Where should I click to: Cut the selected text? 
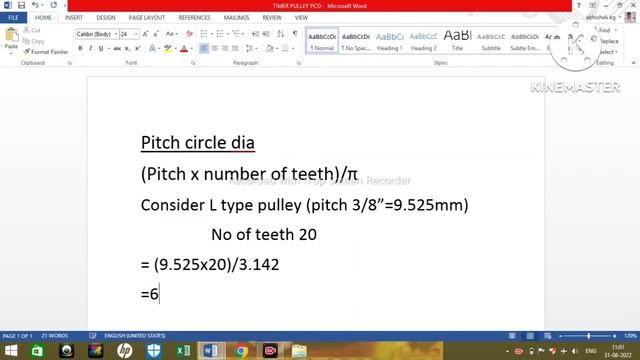[32, 30]
